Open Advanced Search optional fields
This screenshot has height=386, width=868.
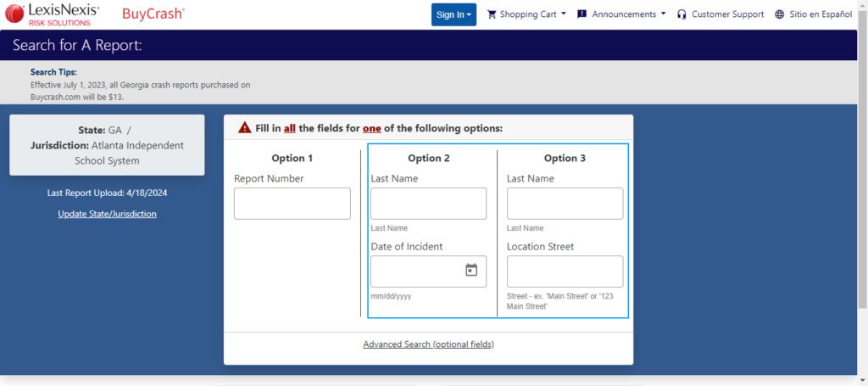pos(428,344)
